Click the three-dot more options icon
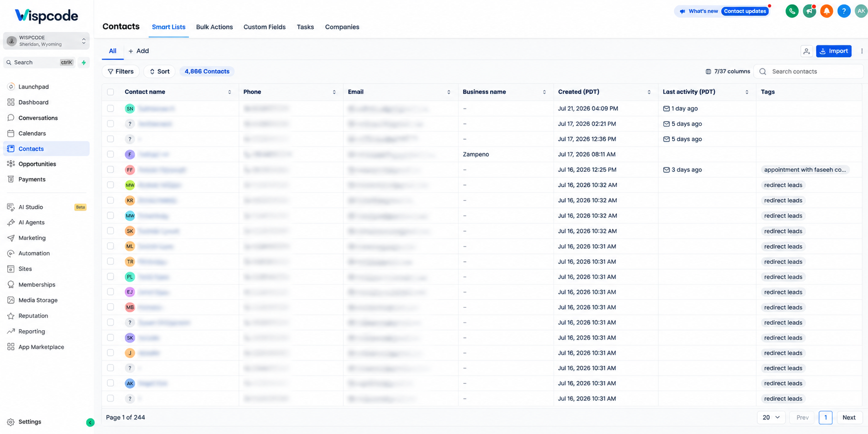The image size is (868, 434). pyautogui.click(x=862, y=51)
